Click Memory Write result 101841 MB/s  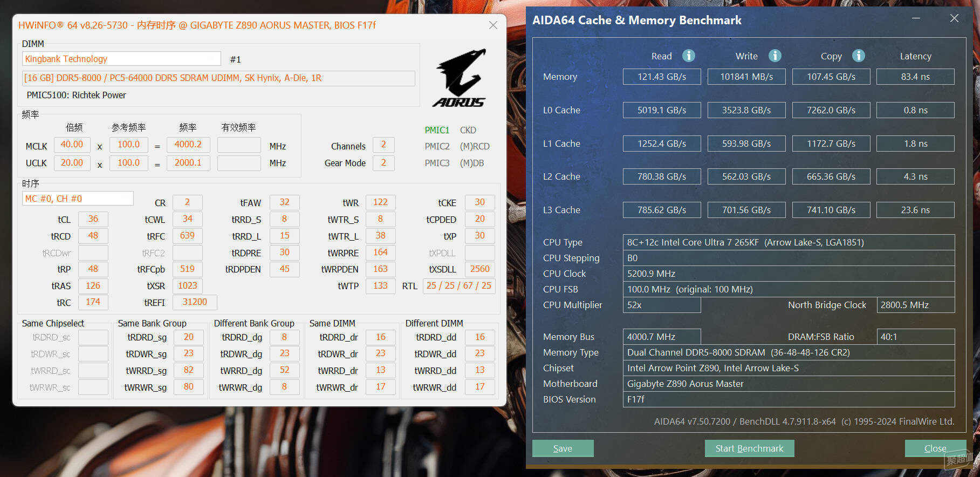pos(746,77)
